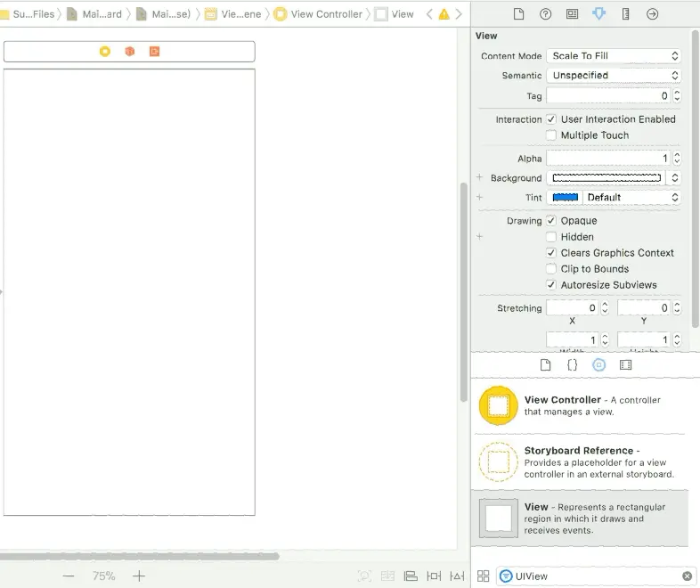Open the Quick Help inspector
The width and height of the screenshot is (700, 588).
[x=545, y=14]
